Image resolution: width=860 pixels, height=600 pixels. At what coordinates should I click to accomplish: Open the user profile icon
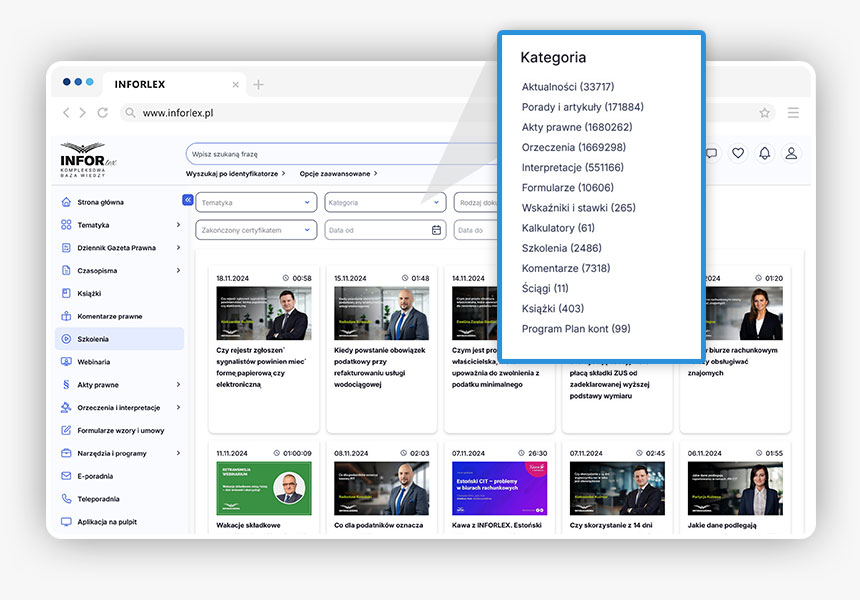pyautogui.click(x=791, y=153)
